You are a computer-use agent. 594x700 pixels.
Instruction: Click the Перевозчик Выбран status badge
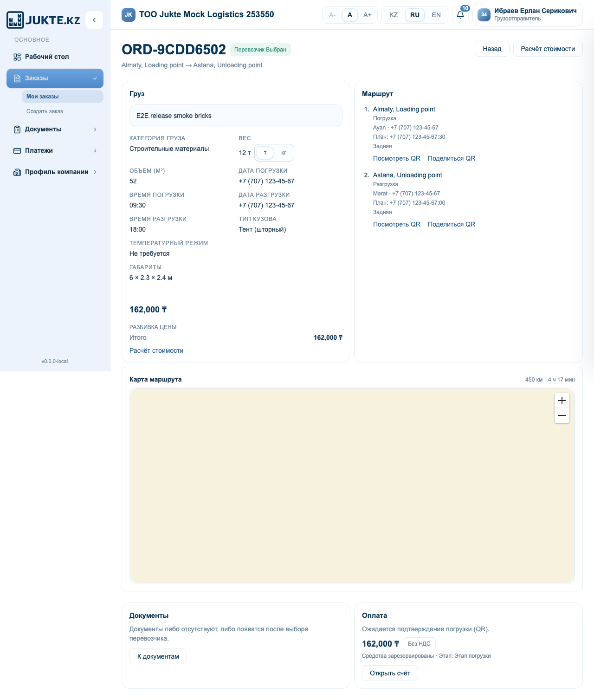260,50
